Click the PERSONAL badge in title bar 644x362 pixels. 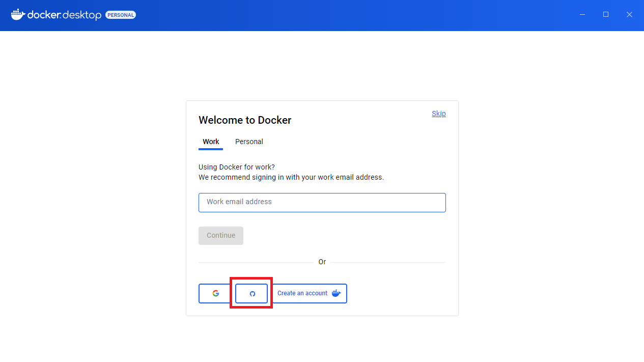pos(121,15)
